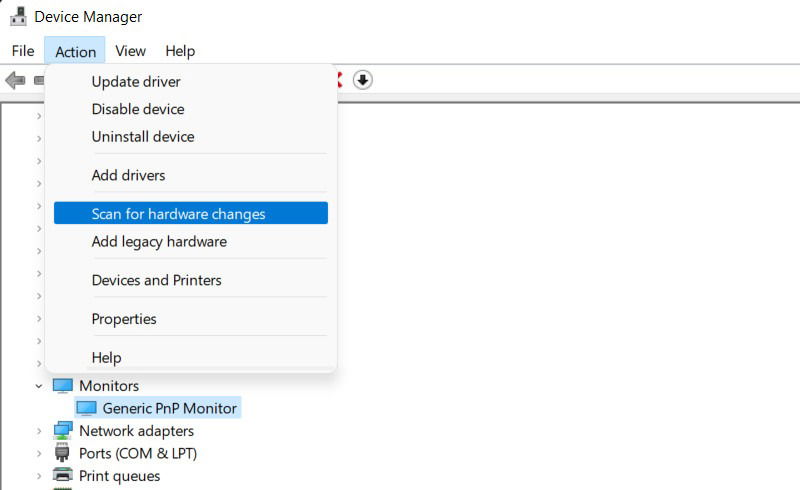800x490 pixels.
Task: Click the Generic PnP Monitor device icon
Action: pyautogui.click(x=86, y=408)
